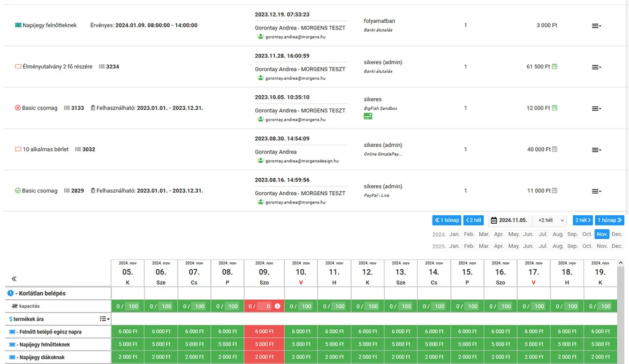This screenshot has width=629, height=364.
Task: Click invoice icon next to 61 500 Ft
Action: click(x=555, y=66)
